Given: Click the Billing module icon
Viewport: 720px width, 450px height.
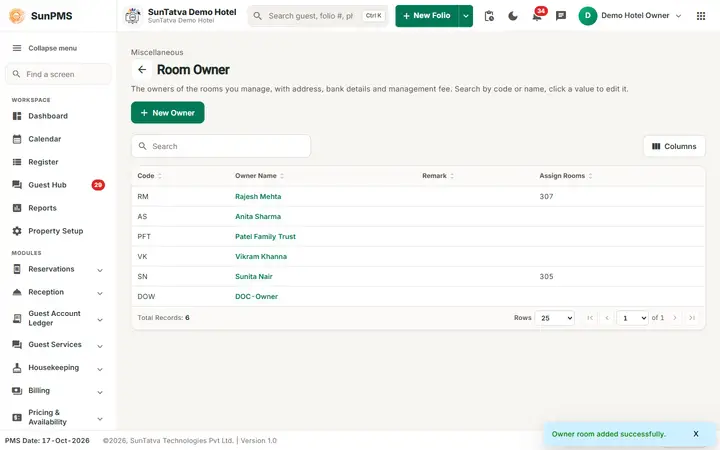Looking at the screenshot, I should coord(17,391).
